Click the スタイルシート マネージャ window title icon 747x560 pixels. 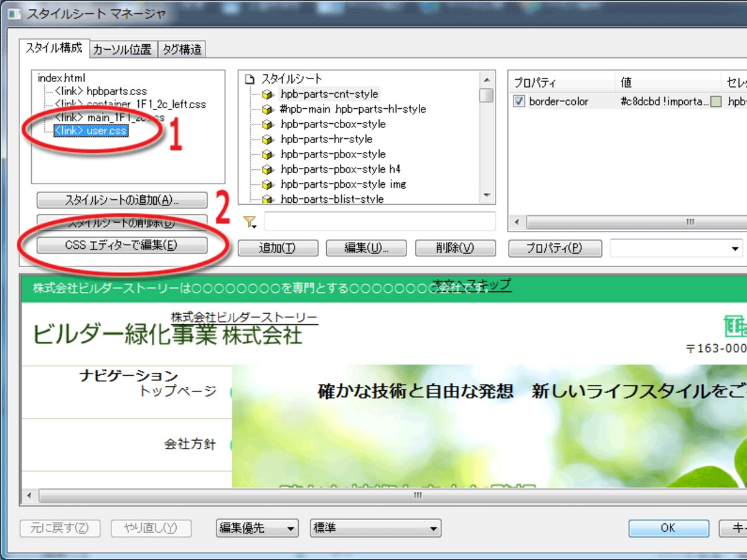coord(13,13)
